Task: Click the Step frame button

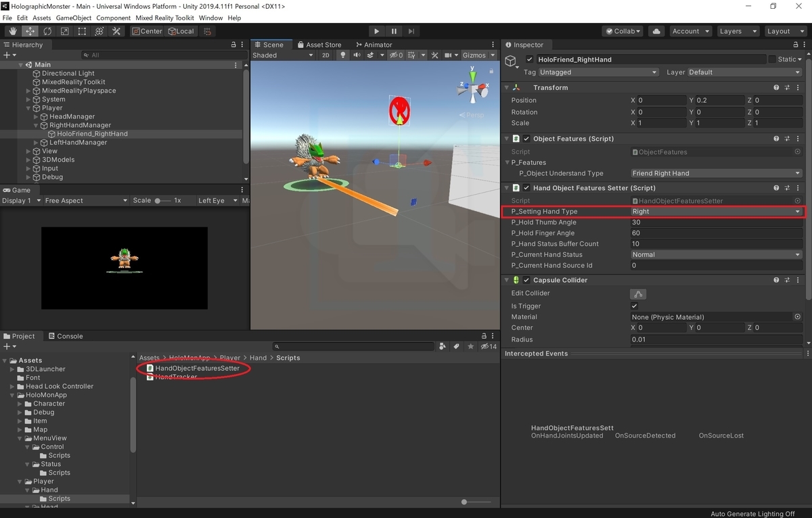Action: coord(411,31)
